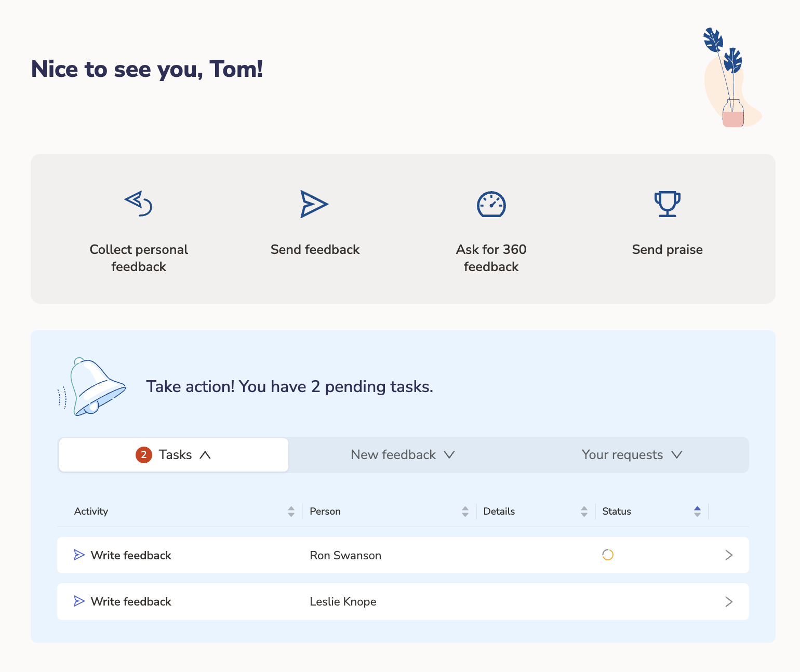Click the red Tasks count badge

pos(144,455)
